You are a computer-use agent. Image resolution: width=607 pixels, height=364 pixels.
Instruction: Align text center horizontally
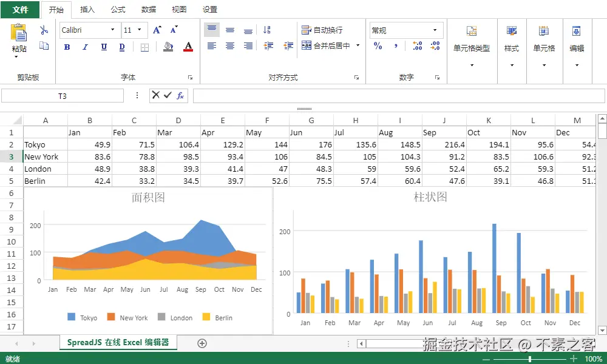tap(230, 46)
